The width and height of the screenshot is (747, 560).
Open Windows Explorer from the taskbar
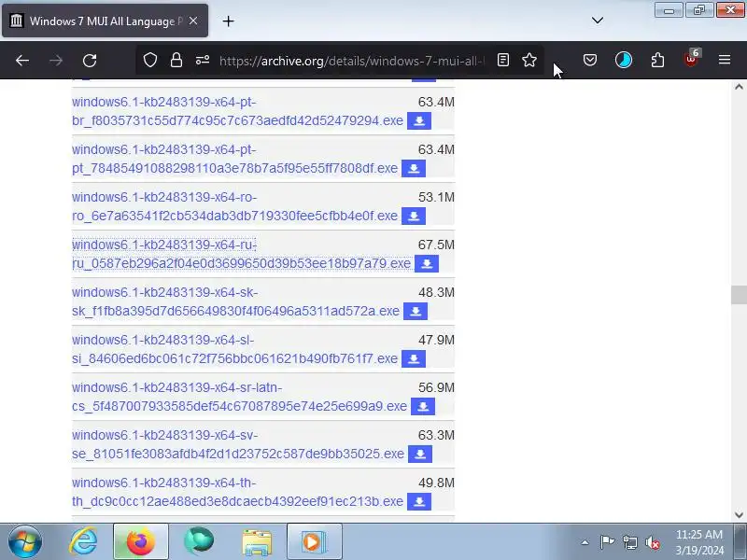click(257, 542)
